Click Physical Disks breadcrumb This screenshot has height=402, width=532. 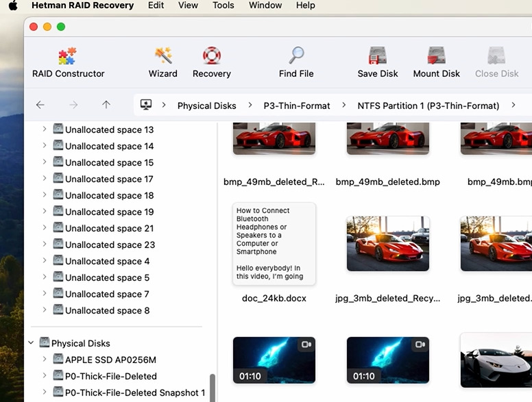coord(206,105)
